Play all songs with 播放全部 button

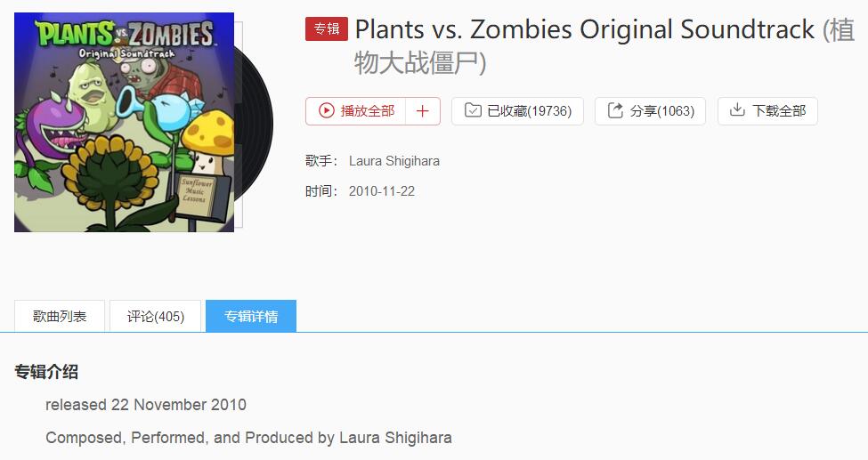(x=356, y=111)
